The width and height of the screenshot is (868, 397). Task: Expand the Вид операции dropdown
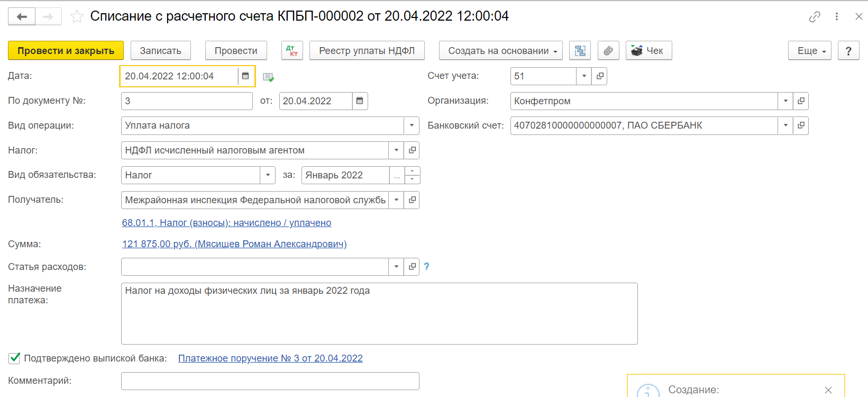[x=412, y=125]
